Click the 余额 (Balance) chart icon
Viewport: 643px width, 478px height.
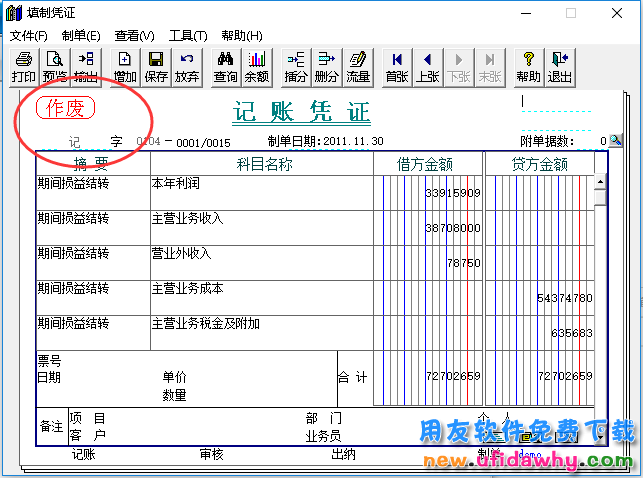(x=257, y=66)
